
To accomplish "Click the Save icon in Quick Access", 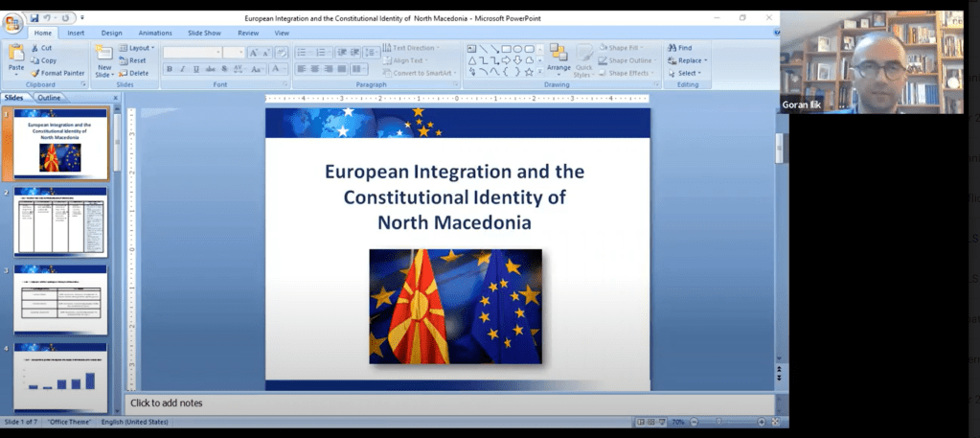I will [x=34, y=18].
